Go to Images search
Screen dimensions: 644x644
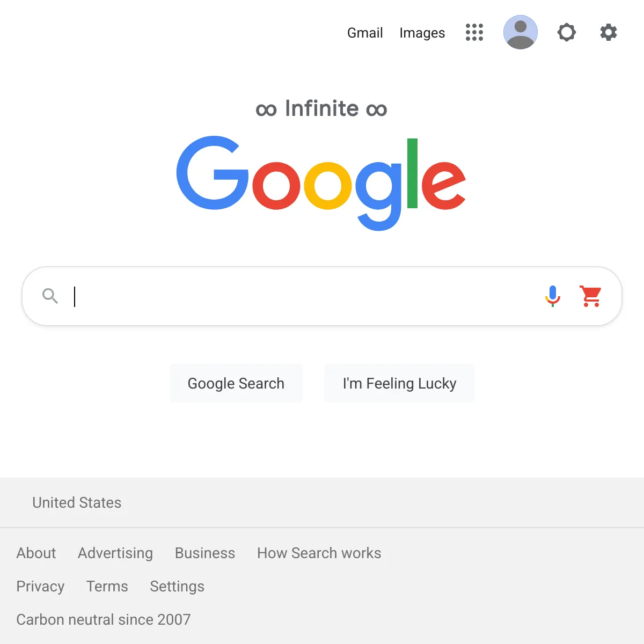pos(422,33)
